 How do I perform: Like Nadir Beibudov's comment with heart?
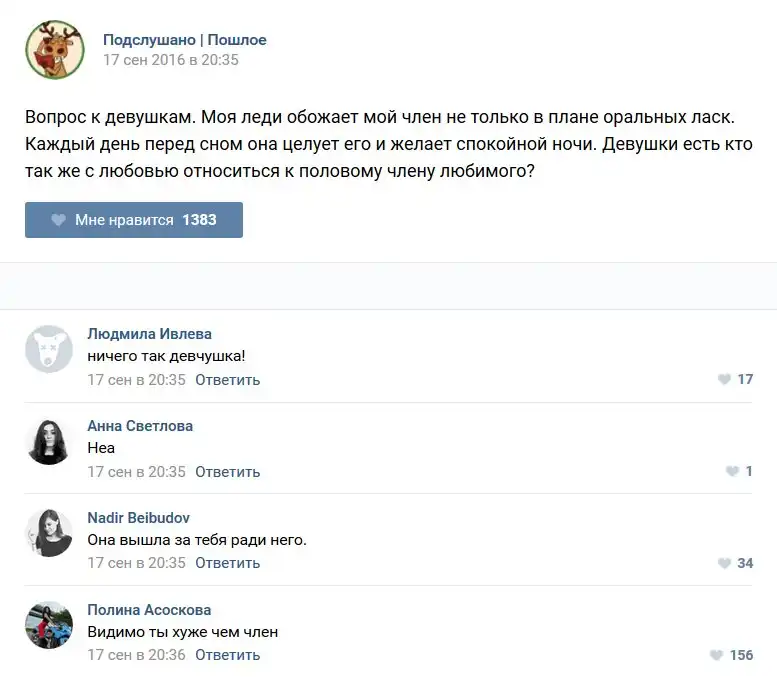click(x=724, y=564)
